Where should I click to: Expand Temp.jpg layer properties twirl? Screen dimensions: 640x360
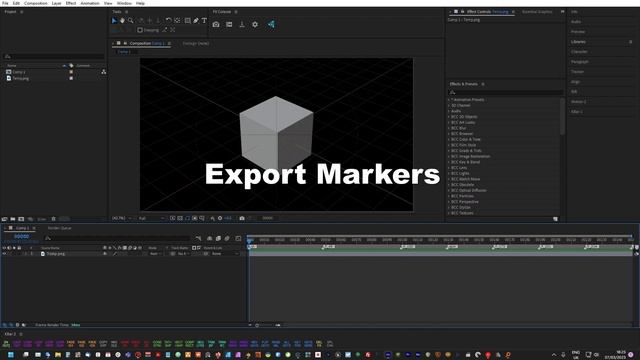pos(25,254)
